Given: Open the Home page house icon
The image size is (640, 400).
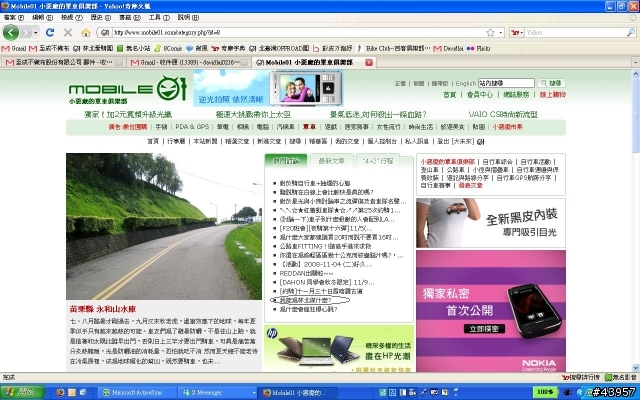Looking at the screenshot, I should pyautogui.click(x=86, y=32).
